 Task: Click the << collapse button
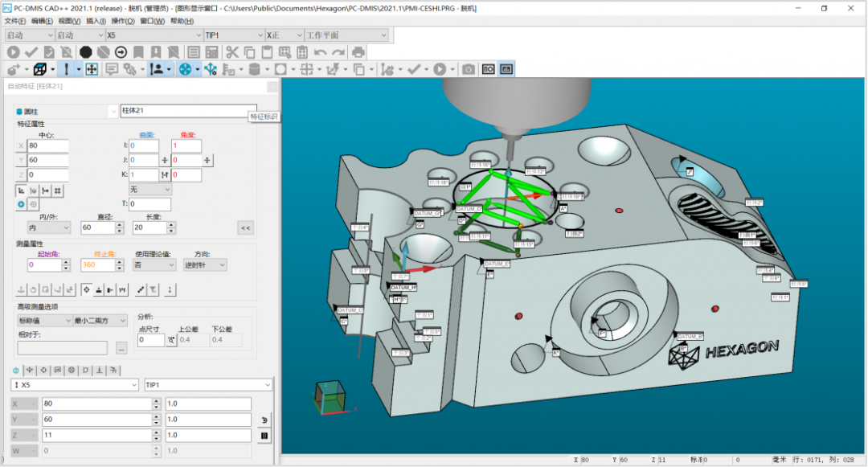[246, 228]
